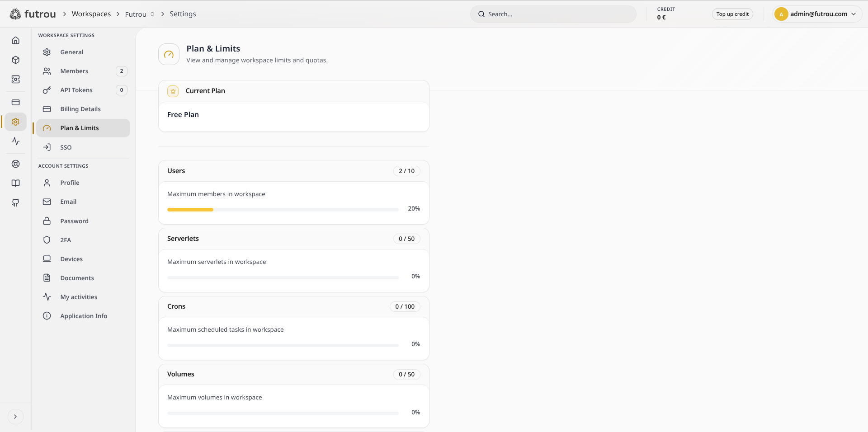Open the home icon in left rail

(15, 41)
